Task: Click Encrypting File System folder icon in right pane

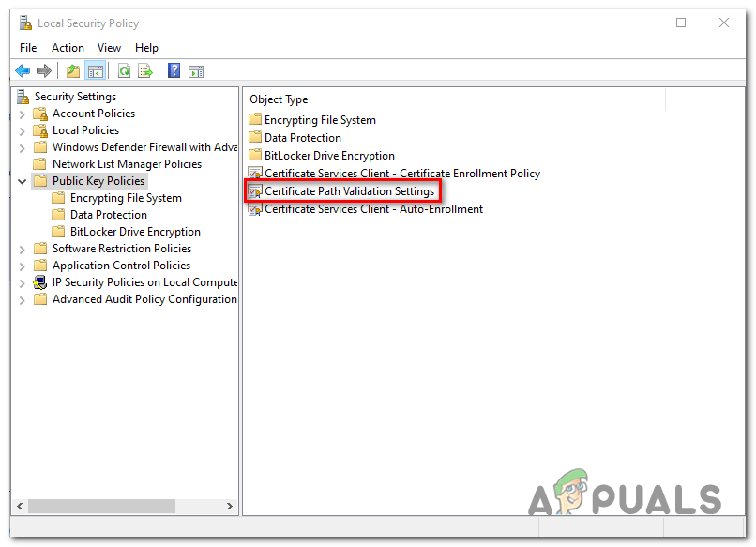Action: 255,119
